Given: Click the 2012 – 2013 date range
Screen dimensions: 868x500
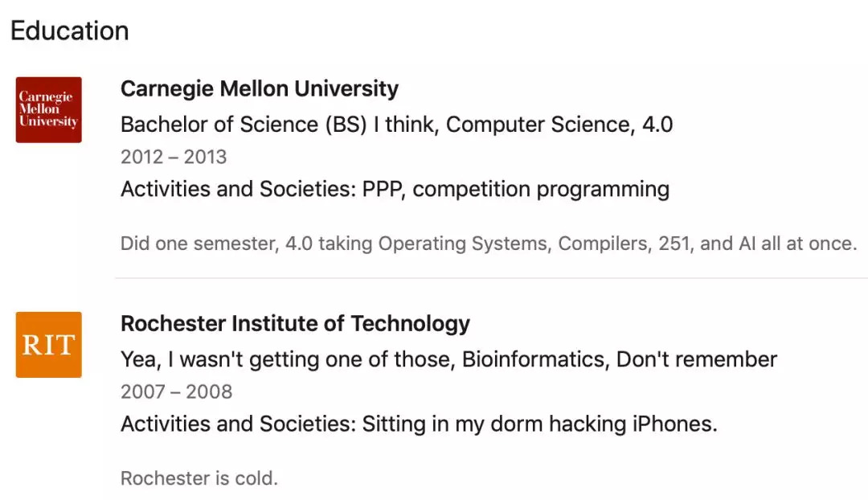Looking at the screenshot, I should (x=174, y=157).
